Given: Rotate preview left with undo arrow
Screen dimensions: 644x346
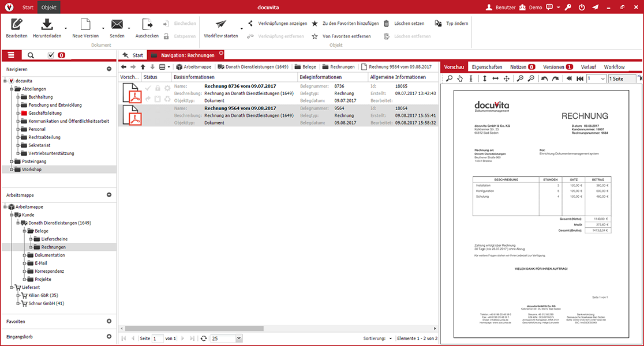Looking at the screenshot, I should (x=544, y=78).
